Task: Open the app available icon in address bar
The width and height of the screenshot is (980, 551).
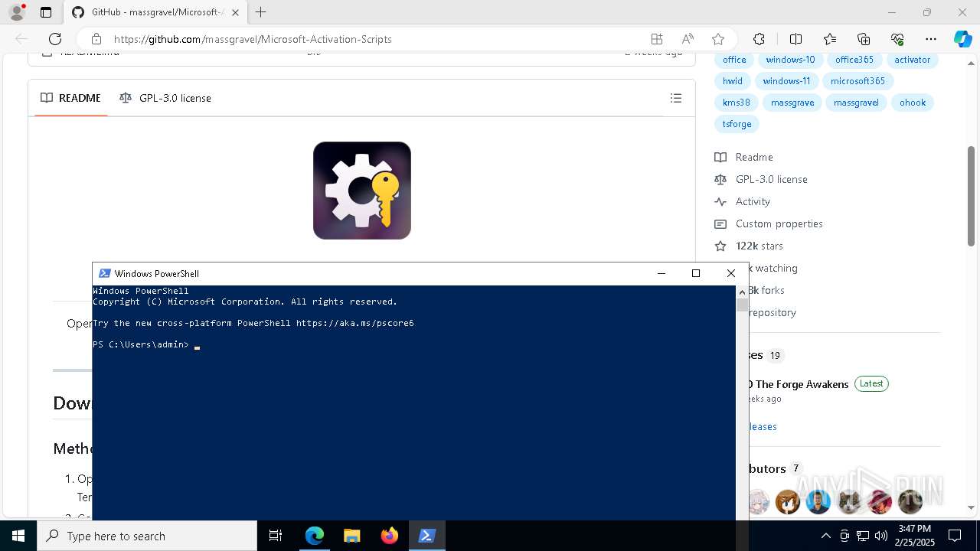Action: pyautogui.click(x=656, y=39)
